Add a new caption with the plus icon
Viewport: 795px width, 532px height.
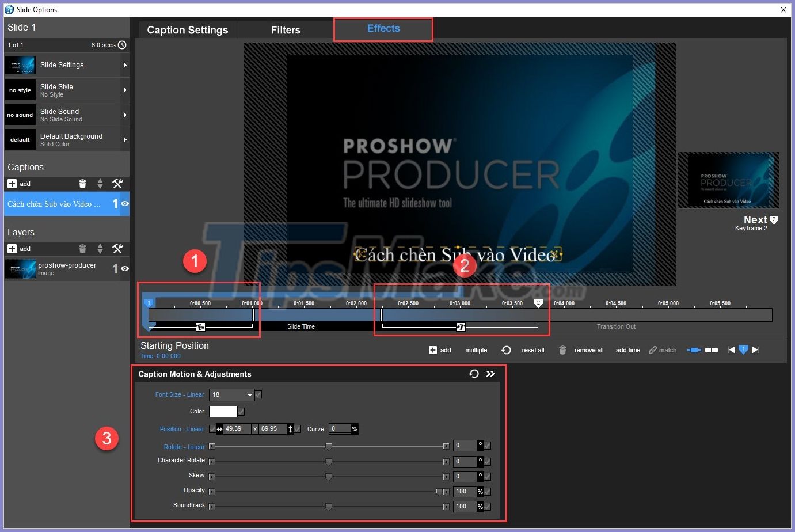(12, 183)
